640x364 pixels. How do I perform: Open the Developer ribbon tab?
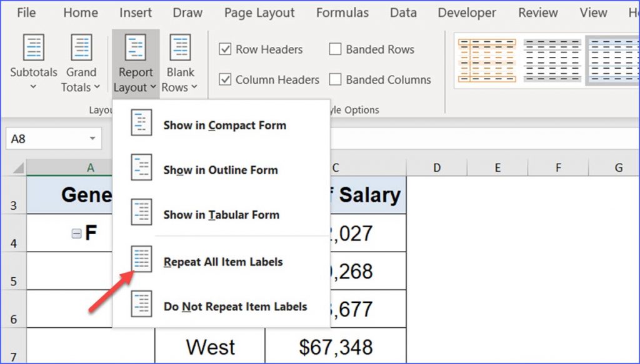coord(466,12)
